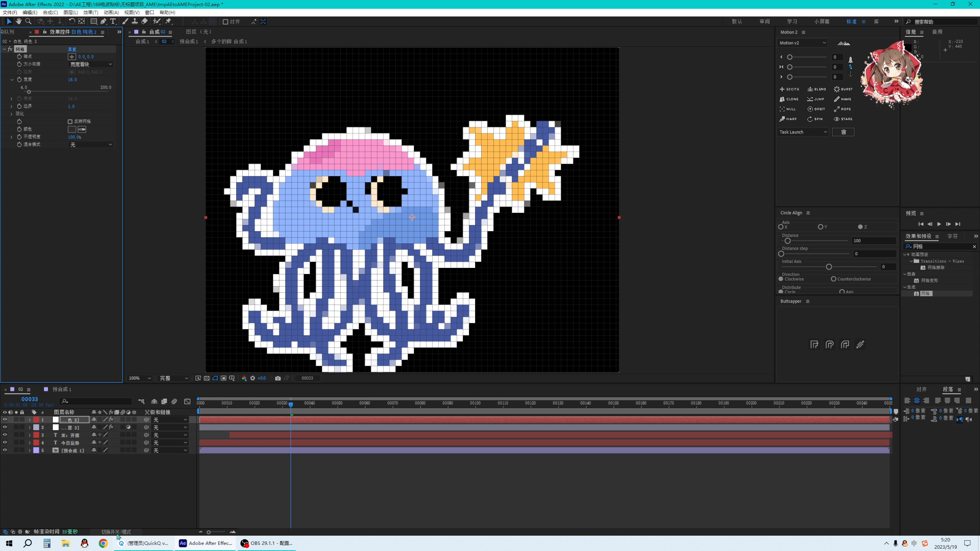Open the Task Launch dropdown
This screenshot has height=551, width=980.
point(803,132)
